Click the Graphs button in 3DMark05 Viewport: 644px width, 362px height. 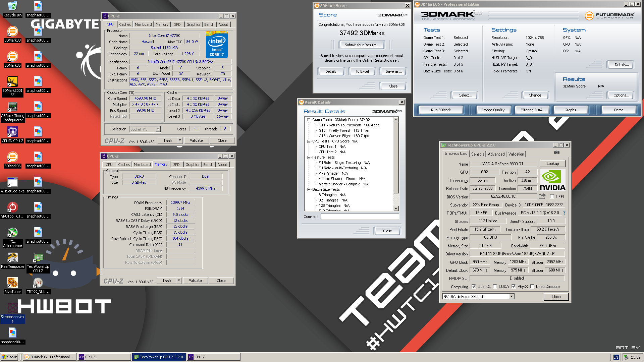point(572,110)
